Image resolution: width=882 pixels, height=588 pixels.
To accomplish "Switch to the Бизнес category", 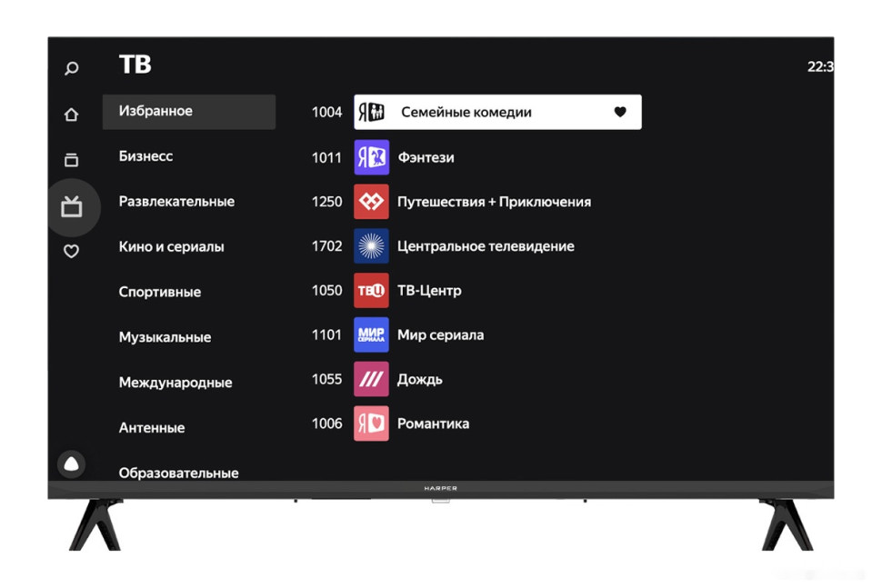I will click(x=145, y=156).
